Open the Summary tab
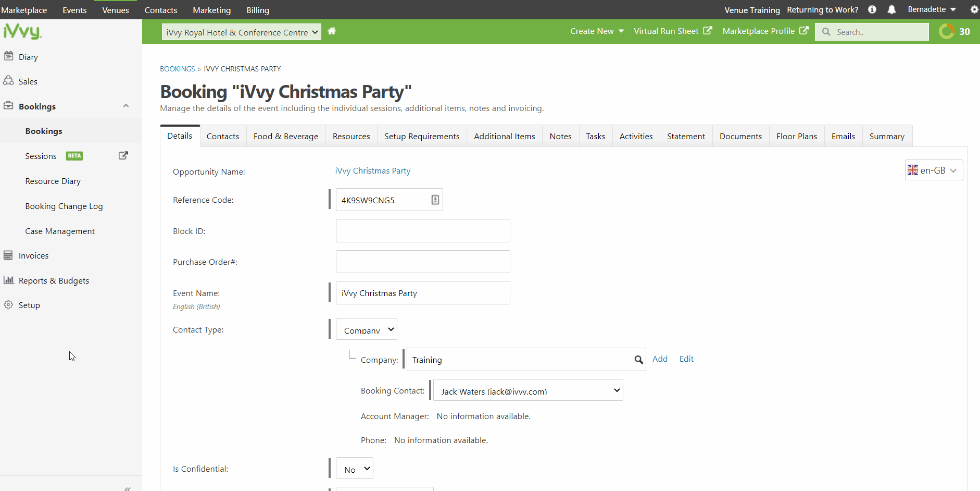 [887, 136]
